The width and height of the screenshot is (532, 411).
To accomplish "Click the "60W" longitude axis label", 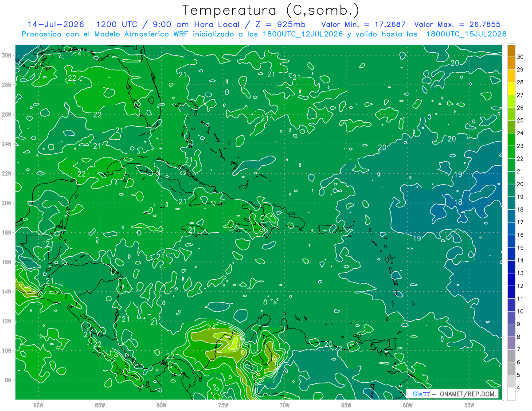I will [408, 405].
